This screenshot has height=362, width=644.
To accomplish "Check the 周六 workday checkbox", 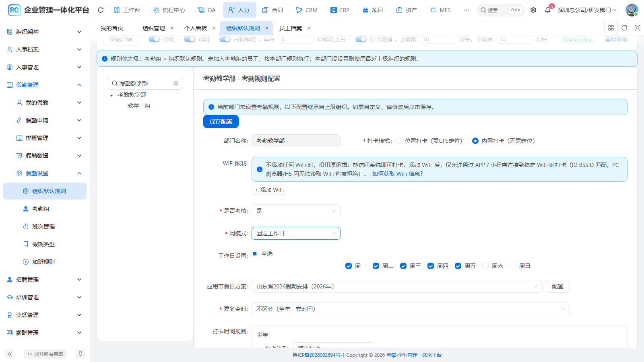I will tap(485, 266).
